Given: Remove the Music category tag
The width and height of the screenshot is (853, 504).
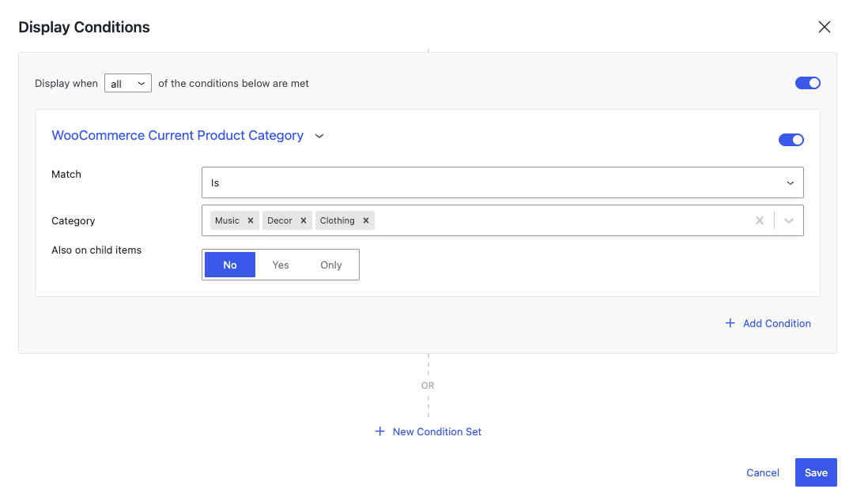Looking at the screenshot, I should point(251,220).
